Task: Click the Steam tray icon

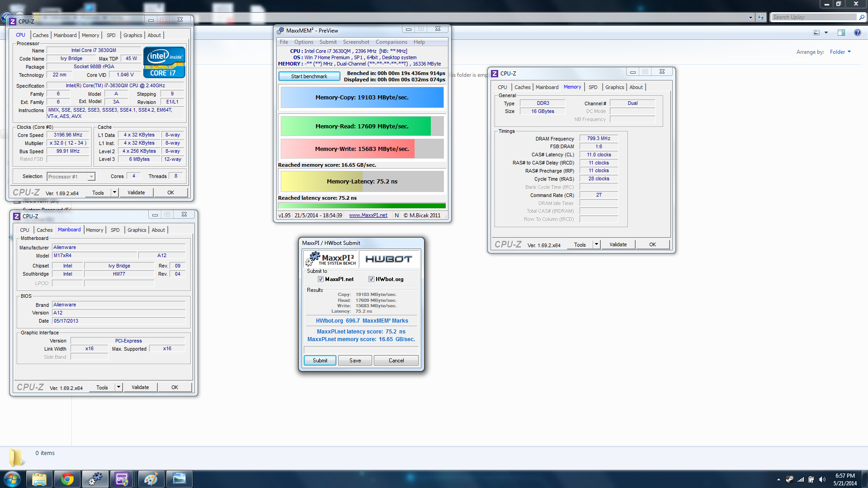Action: 789,479
